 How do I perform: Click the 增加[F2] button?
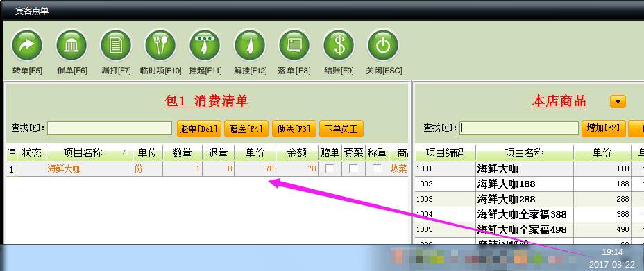coord(603,128)
